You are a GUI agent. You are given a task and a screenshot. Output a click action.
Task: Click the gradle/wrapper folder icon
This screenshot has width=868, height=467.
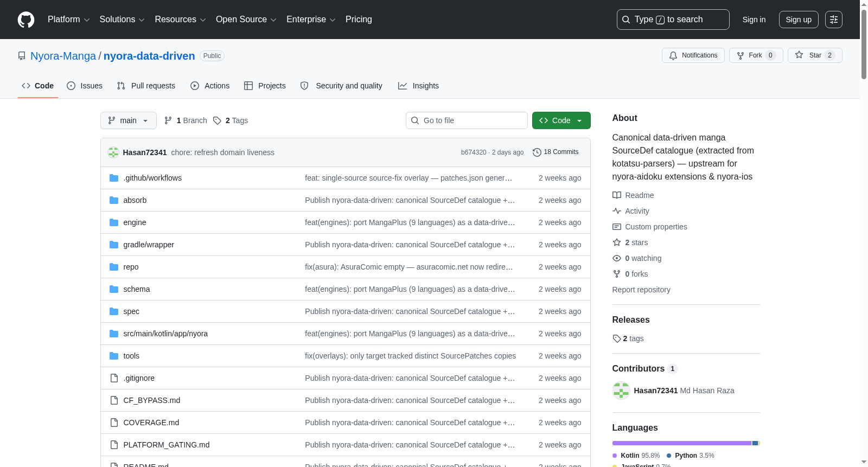(x=114, y=245)
